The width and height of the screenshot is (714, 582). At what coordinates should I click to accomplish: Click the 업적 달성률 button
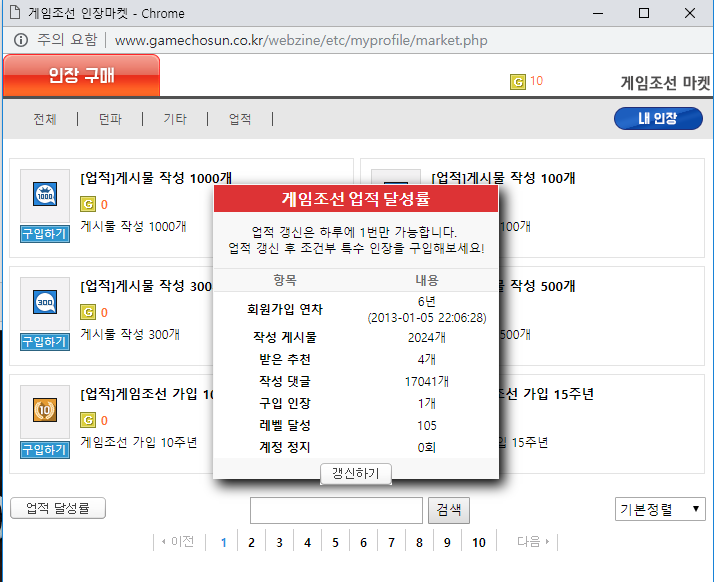pos(58,508)
